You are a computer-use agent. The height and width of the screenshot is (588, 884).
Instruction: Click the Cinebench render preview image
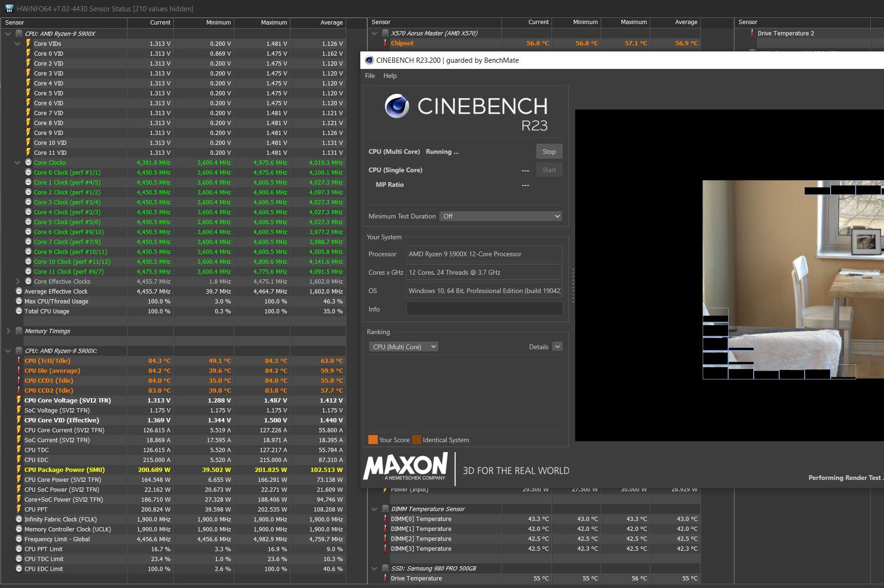point(793,279)
